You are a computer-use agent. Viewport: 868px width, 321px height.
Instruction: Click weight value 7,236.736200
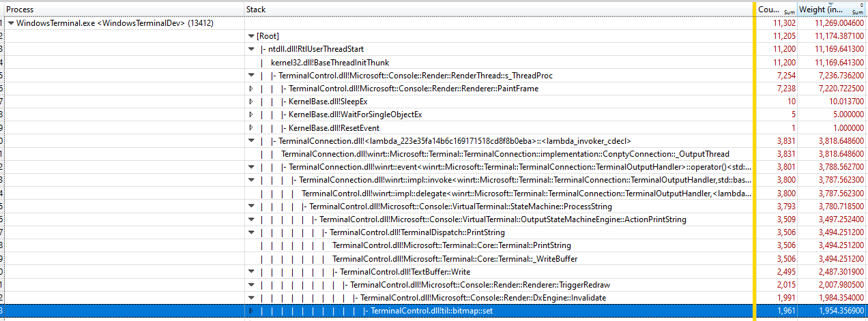coord(841,76)
